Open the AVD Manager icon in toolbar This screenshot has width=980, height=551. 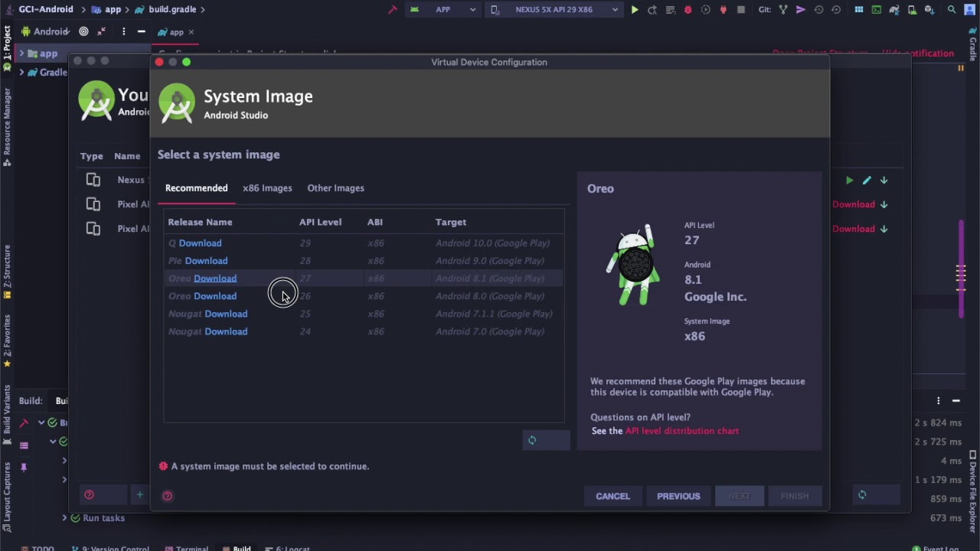(912, 10)
